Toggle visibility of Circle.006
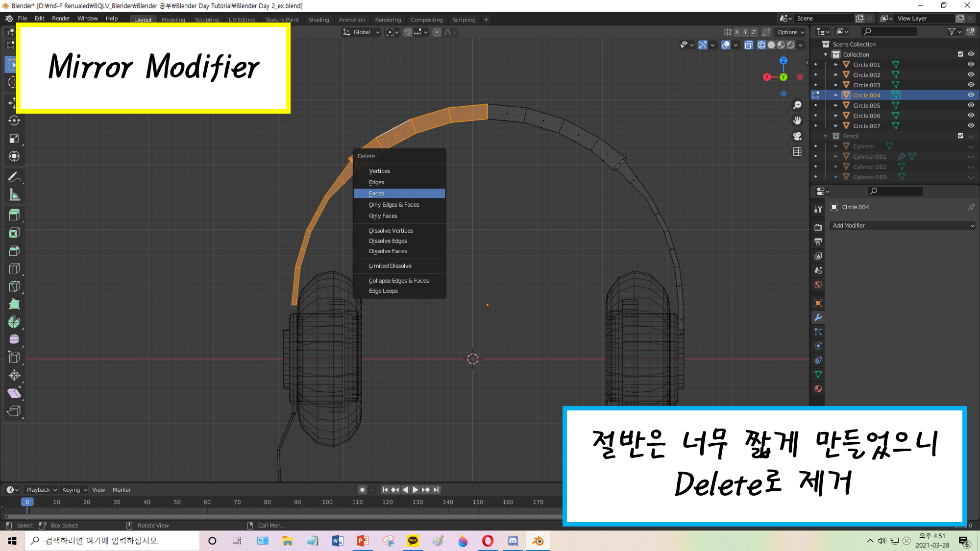The width and height of the screenshot is (980, 551). point(971,116)
